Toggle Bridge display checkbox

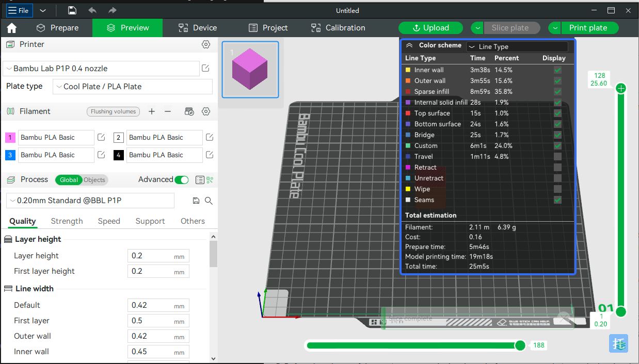click(x=557, y=135)
